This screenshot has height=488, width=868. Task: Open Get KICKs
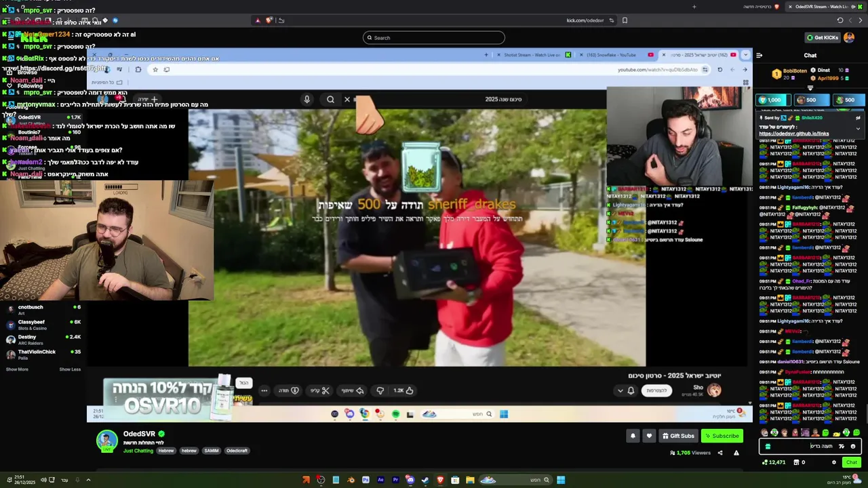(822, 37)
